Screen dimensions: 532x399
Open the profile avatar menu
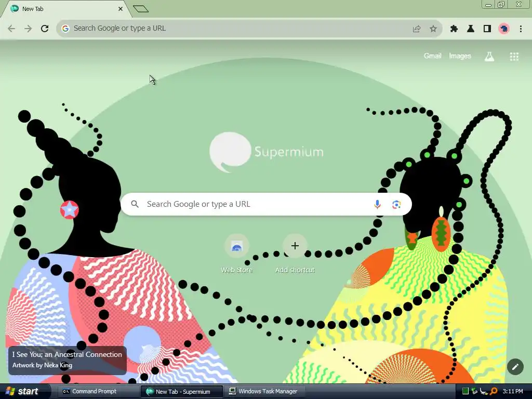504,29
